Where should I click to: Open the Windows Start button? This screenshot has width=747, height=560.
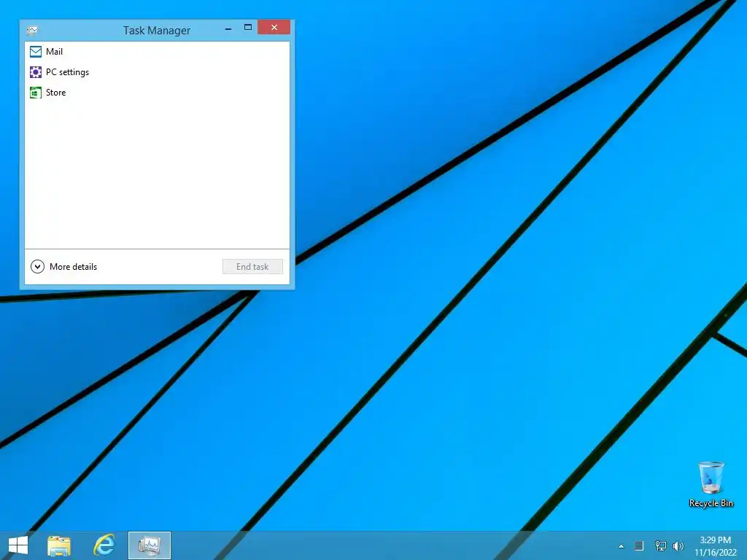point(18,545)
